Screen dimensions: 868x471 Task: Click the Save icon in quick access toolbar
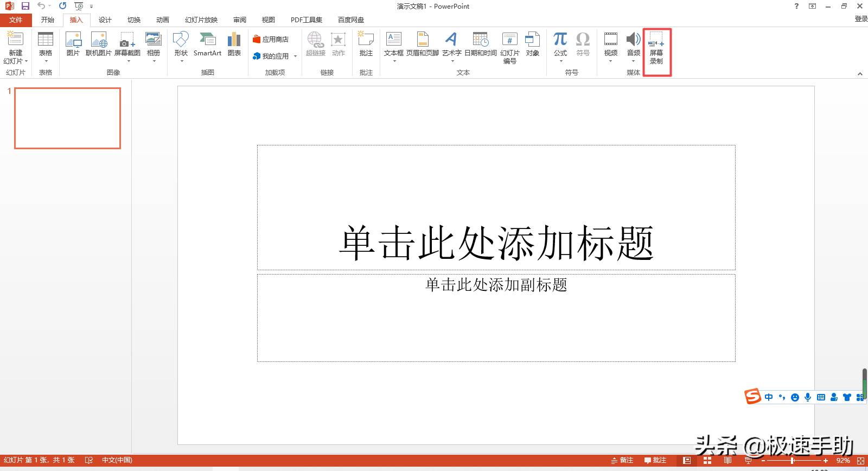point(25,6)
